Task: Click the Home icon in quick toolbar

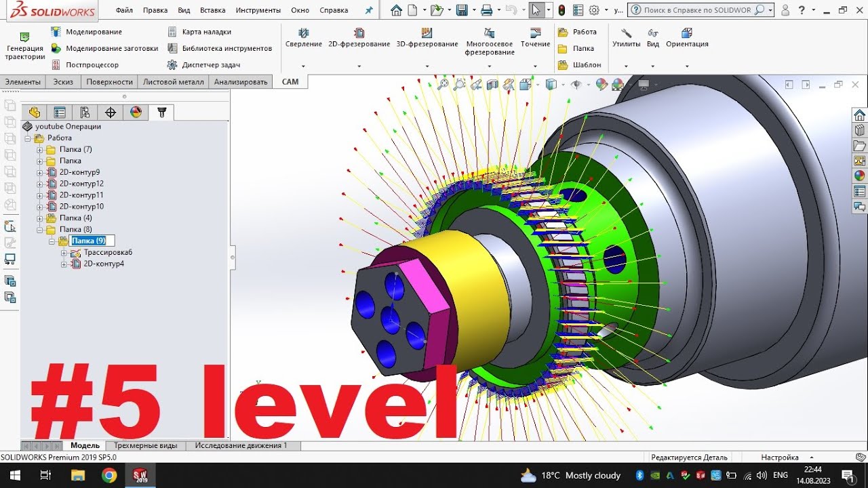Action: click(396, 10)
